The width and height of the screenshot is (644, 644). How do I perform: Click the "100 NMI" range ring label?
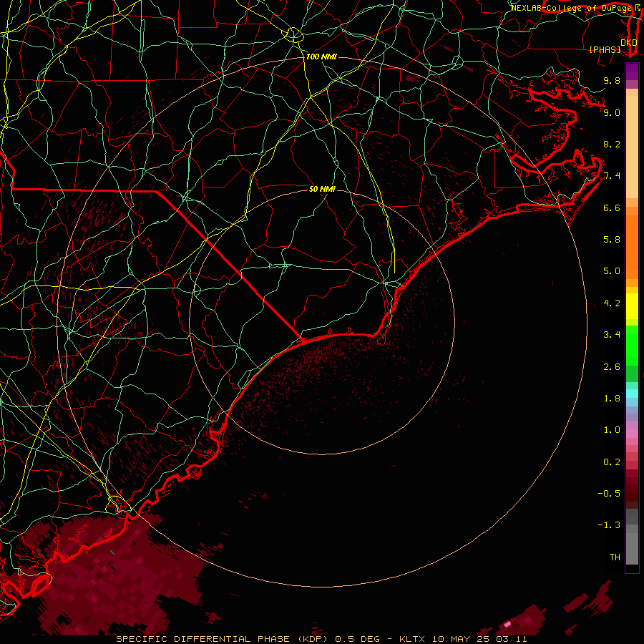(x=321, y=57)
